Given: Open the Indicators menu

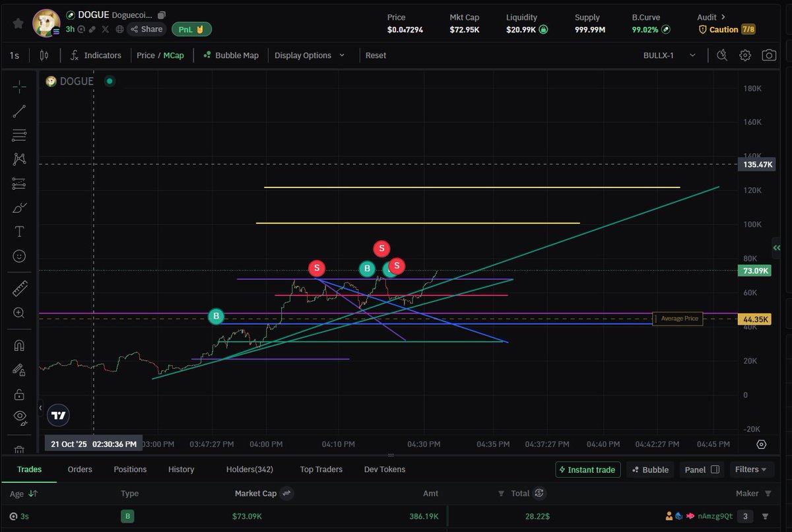Looking at the screenshot, I should pos(96,55).
